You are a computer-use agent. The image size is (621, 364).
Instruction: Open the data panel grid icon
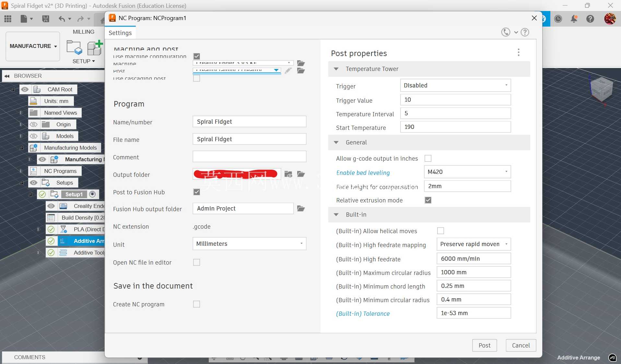coord(8,19)
